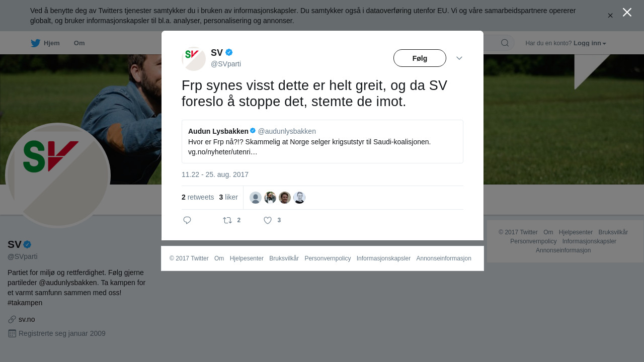Image resolution: width=644 pixels, height=362 pixels.
Task: Open SV avatar in tweet header
Action: point(194,59)
